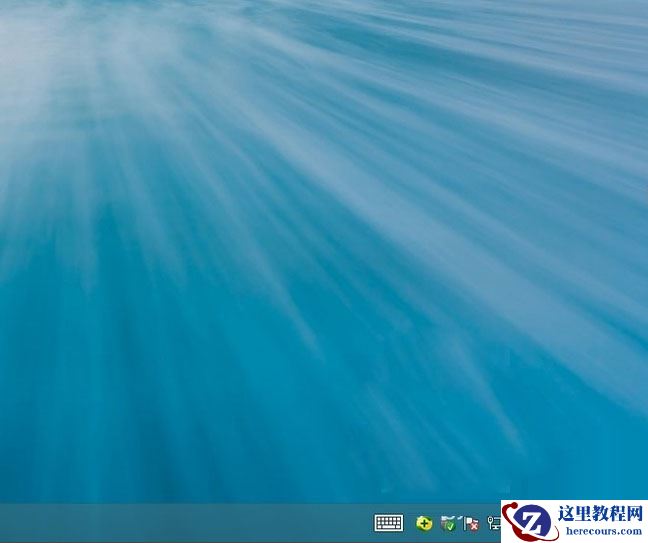Open the touch keyboard from the taskbar
Image resolution: width=648 pixels, height=543 pixels.
[x=388, y=523]
